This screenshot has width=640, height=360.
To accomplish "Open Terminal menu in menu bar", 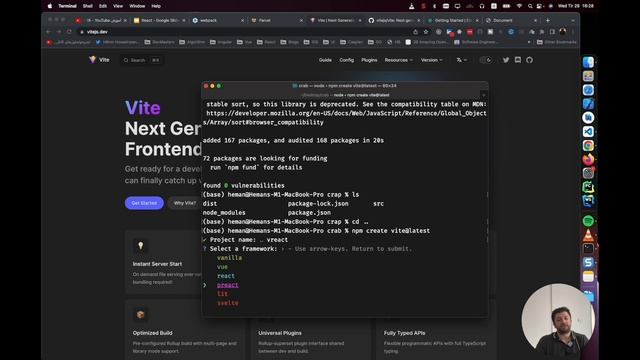I will pos(67,6).
